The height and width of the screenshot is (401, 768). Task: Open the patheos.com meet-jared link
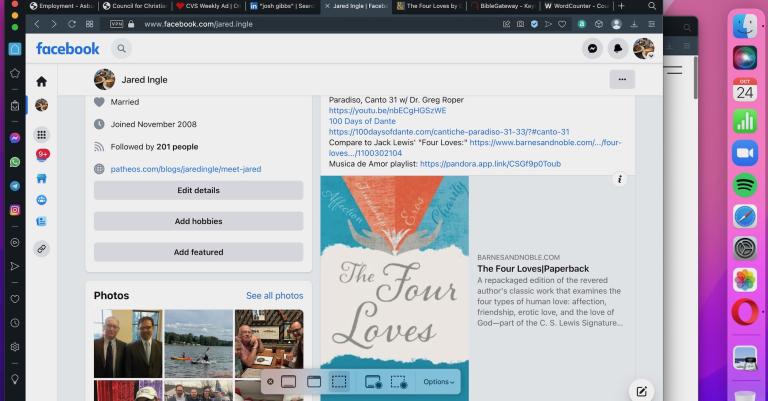[186, 169]
